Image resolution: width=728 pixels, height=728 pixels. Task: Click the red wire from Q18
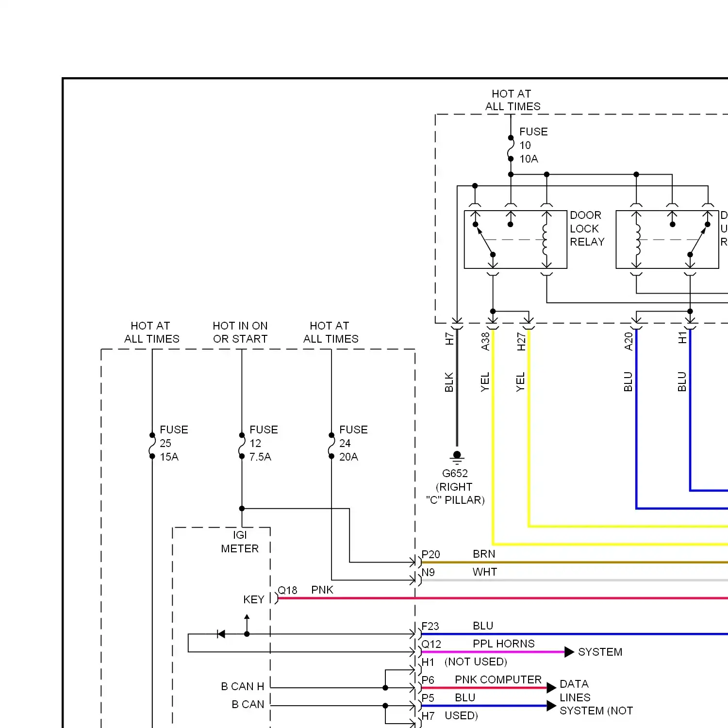[x=502, y=598]
